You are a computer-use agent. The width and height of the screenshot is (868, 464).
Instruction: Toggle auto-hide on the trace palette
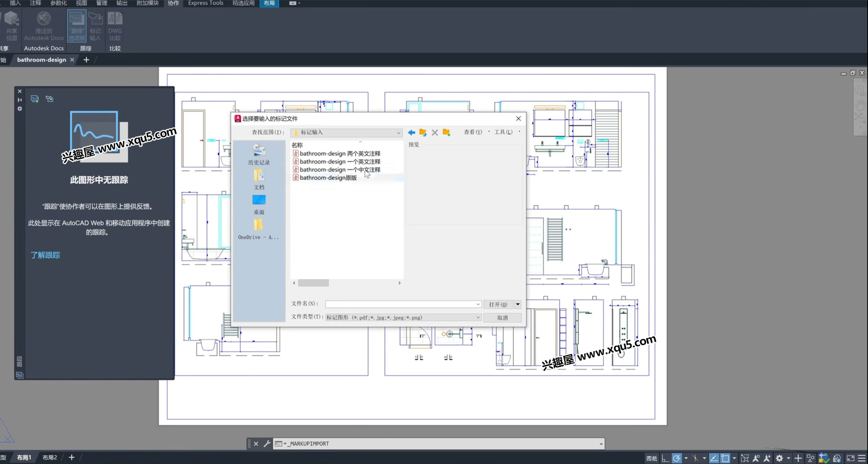pos(20,100)
